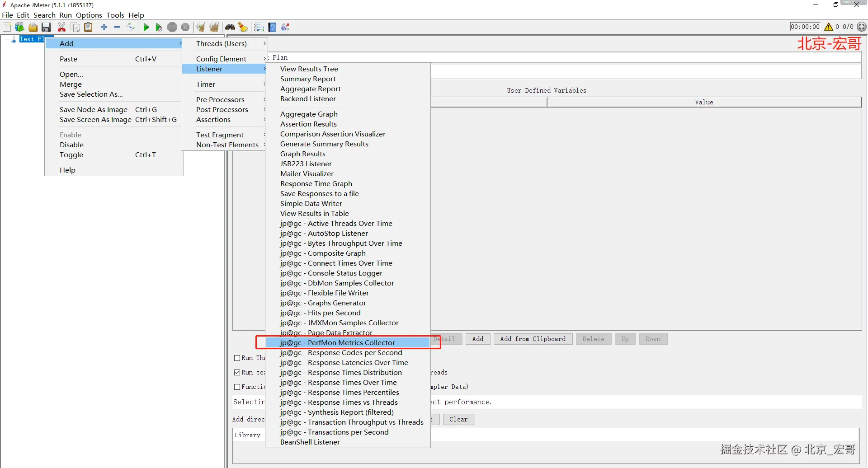This screenshot has height=468, width=868.
Task: Select Backend Listener entry
Action: click(x=348, y=98)
